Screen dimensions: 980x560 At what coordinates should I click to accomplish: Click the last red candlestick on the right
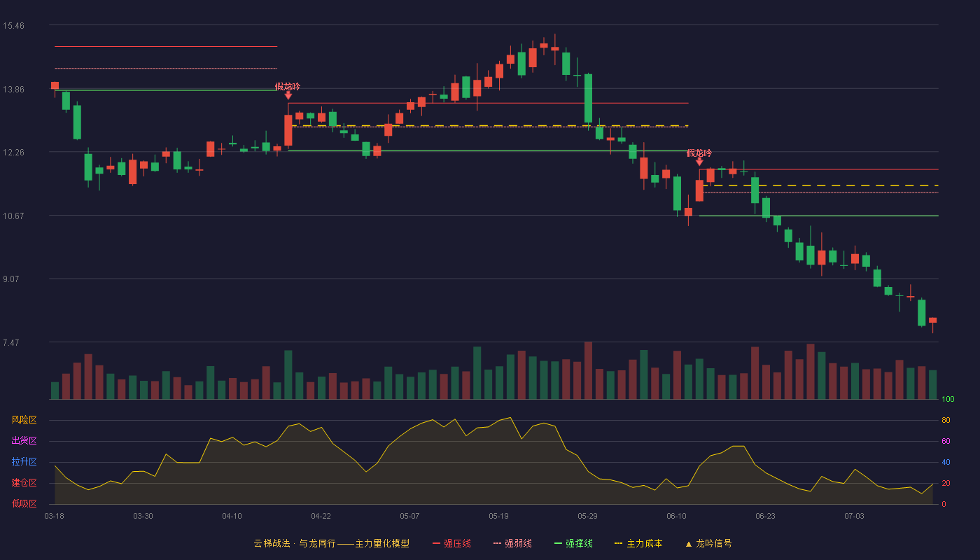[932, 321]
